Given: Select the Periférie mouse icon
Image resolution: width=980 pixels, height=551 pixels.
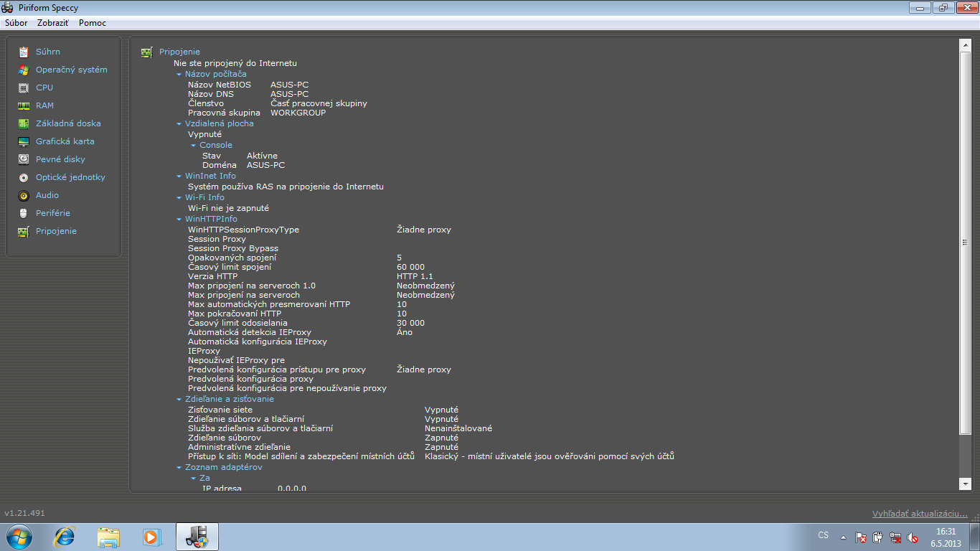Looking at the screenshot, I should point(24,213).
